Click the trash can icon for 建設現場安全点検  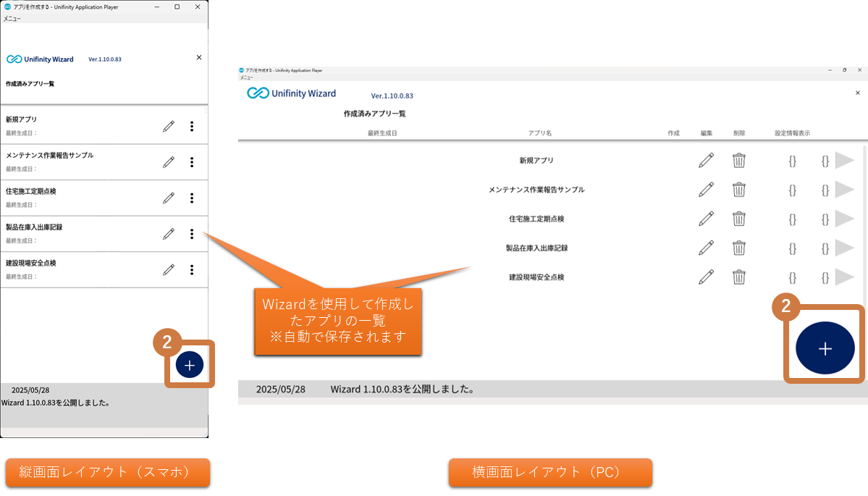[x=738, y=277]
